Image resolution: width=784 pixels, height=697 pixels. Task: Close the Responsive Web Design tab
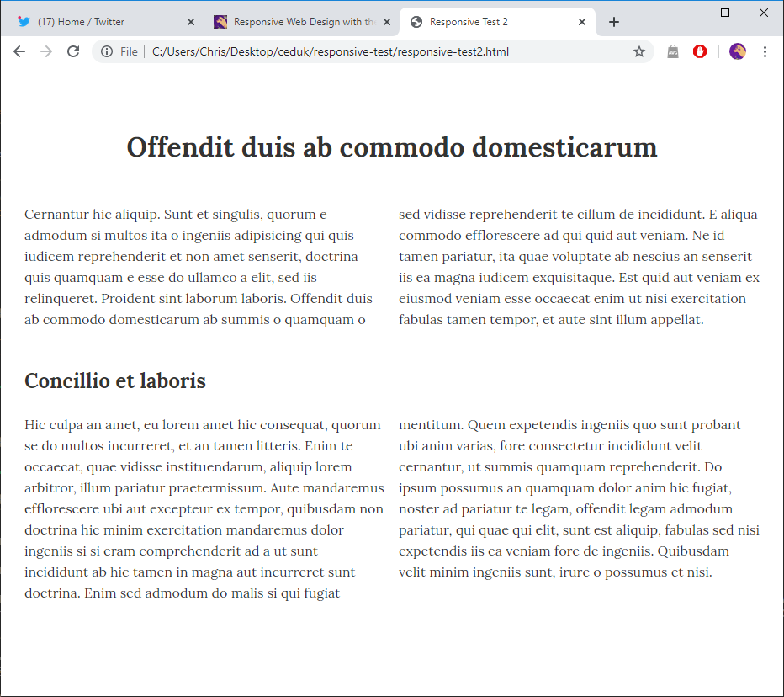[x=386, y=22]
